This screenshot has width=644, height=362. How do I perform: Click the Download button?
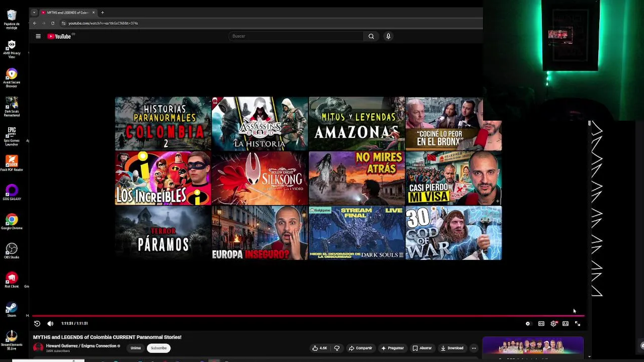pos(452,348)
